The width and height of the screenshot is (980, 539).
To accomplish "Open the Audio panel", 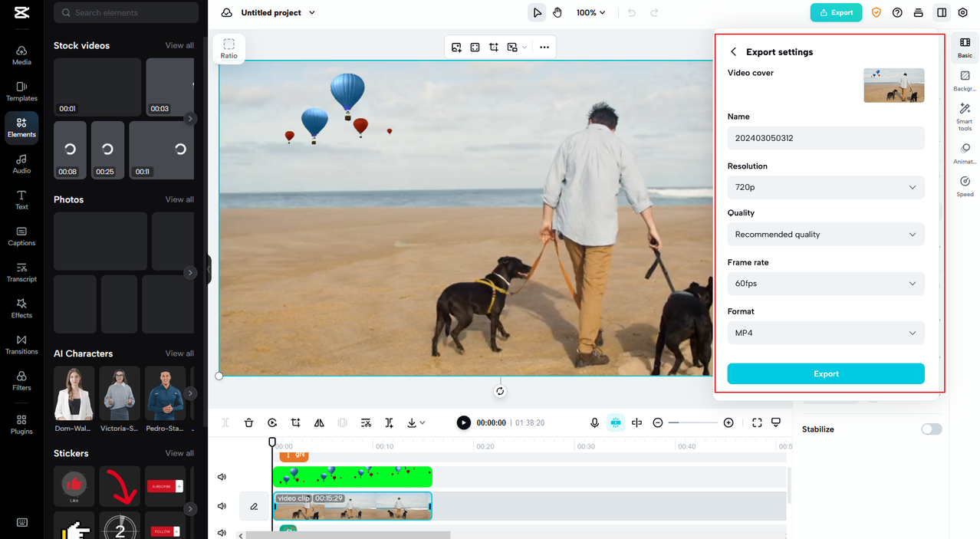I will pyautogui.click(x=21, y=163).
